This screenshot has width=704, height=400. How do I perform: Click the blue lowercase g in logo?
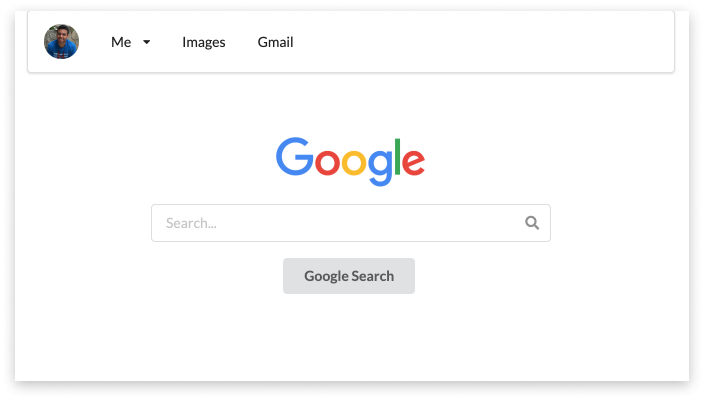[380, 167]
